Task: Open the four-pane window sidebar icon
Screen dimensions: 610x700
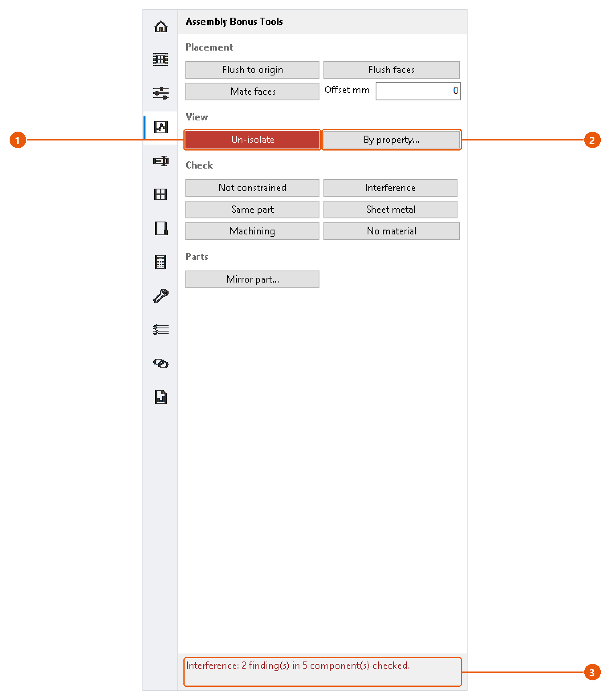Action: tap(161, 195)
